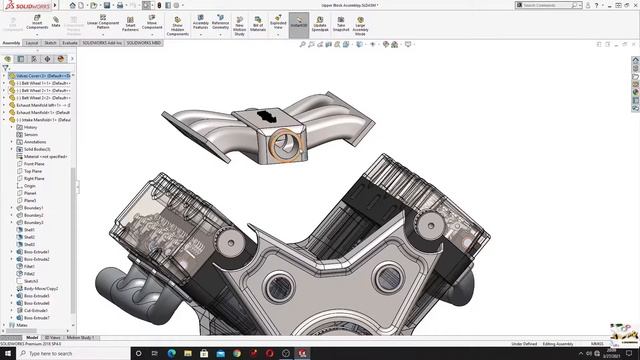Screen dimensions: 640x360
Task: Click Update Speedpak
Action: pyautogui.click(x=320, y=24)
